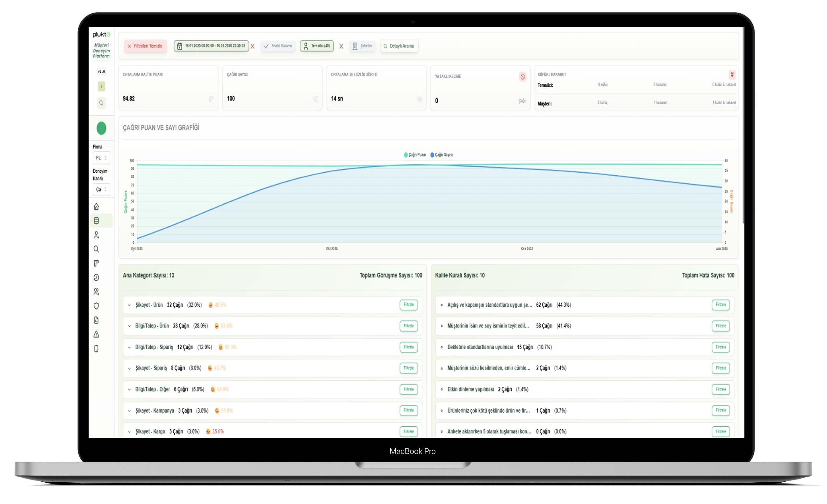Open the history clock icon in sidebar
Viewport: 827px width, 504px height.
96,277
